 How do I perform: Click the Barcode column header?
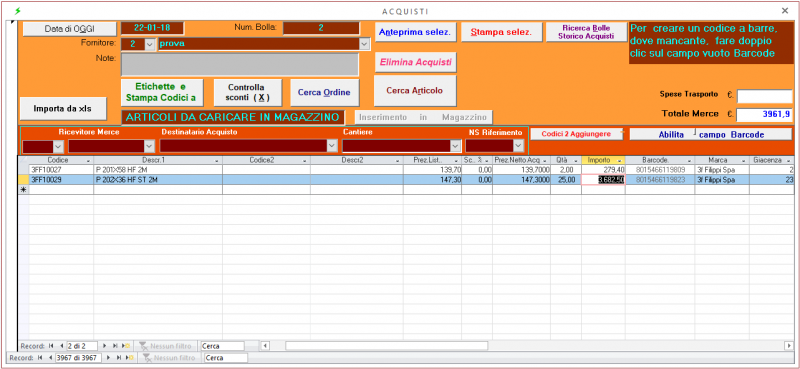click(x=660, y=160)
